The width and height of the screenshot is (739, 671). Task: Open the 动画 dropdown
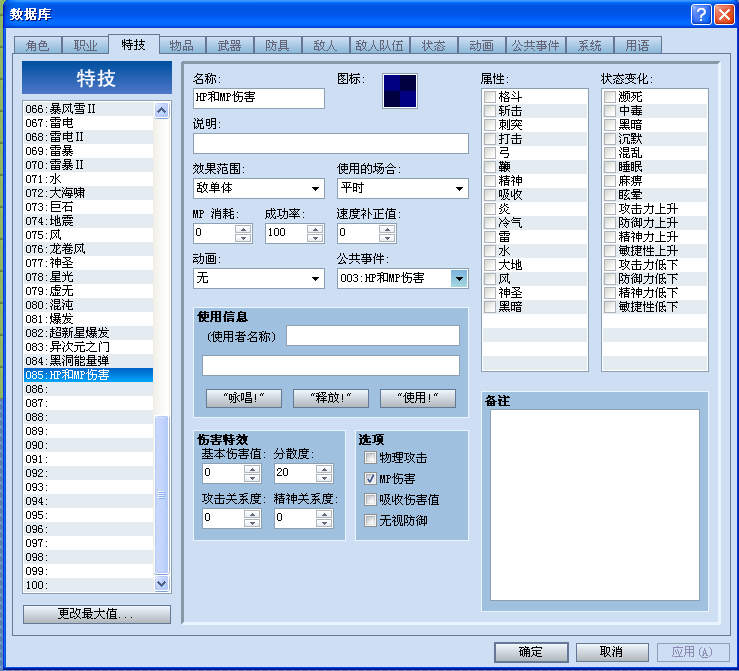259,278
